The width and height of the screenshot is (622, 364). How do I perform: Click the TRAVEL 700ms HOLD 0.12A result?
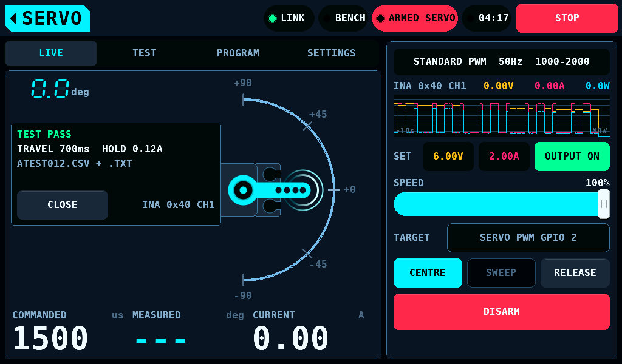click(90, 149)
